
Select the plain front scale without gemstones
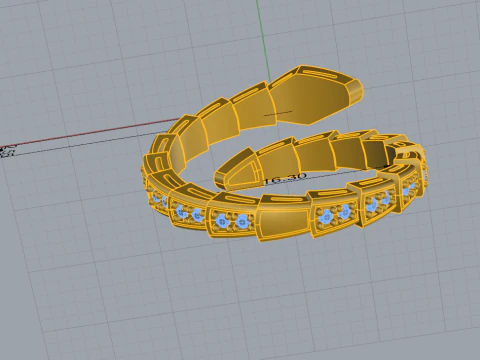pyautogui.click(x=284, y=217)
